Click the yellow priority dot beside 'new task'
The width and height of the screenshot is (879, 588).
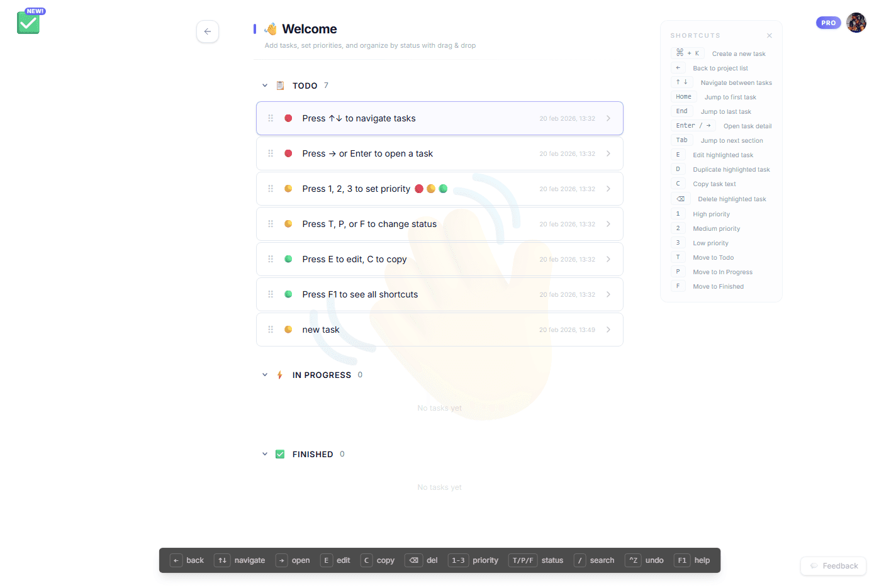(289, 329)
